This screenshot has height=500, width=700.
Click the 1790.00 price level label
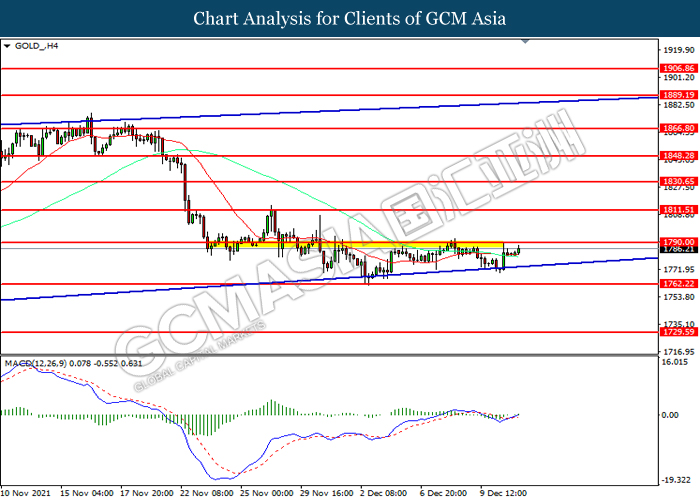tap(678, 242)
